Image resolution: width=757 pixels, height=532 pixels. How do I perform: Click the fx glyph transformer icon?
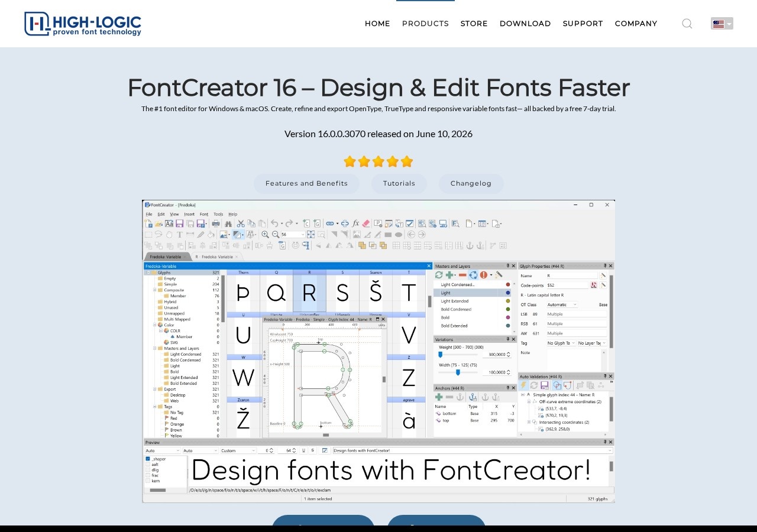tap(355, 223)
